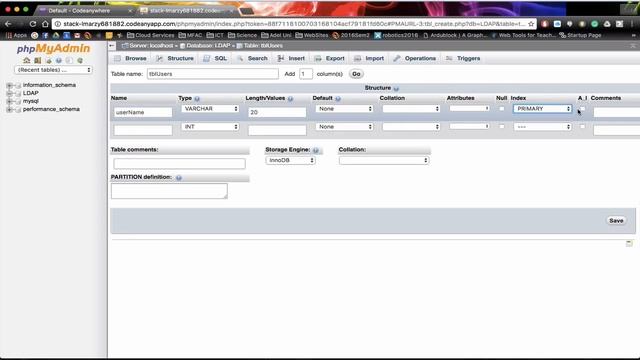Click the help icon beside Default header

tap(338, 99)
